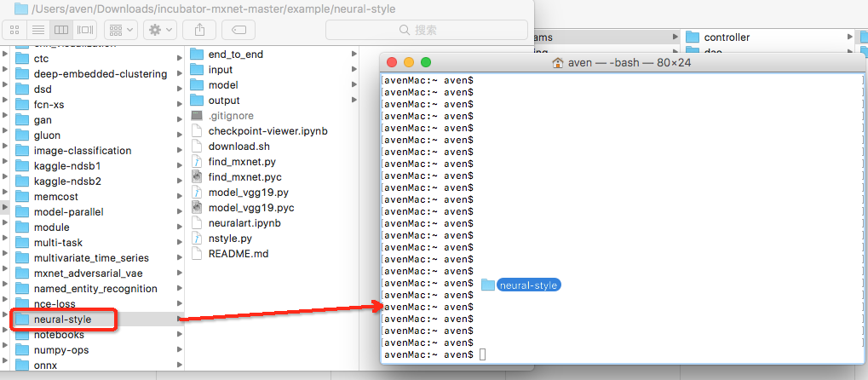Switch Finder to icon view
The height and width of the screenshot is (380, 868).
click(x=14, y=30)
